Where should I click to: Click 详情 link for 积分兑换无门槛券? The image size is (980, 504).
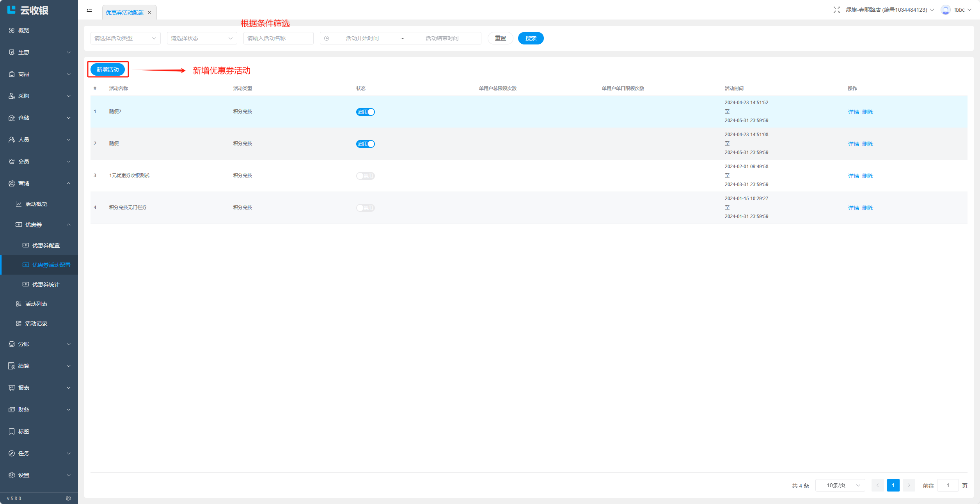point(853,208)
